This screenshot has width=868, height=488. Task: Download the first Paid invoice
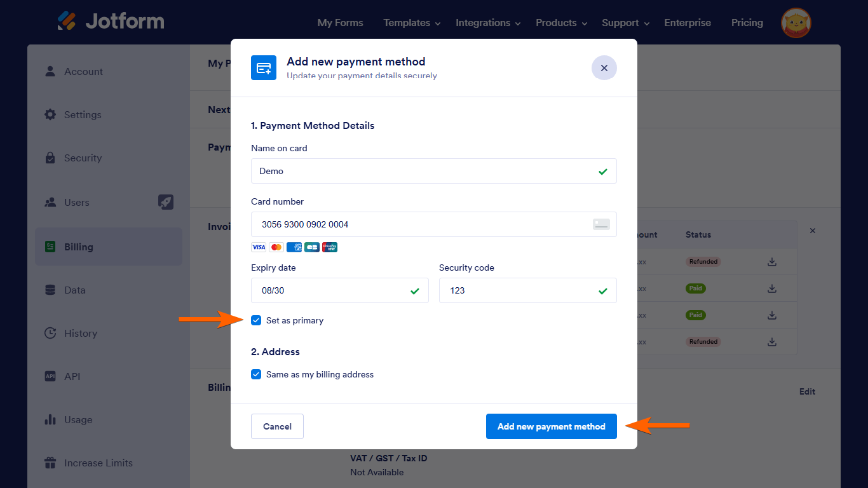(x=772, y=288)
